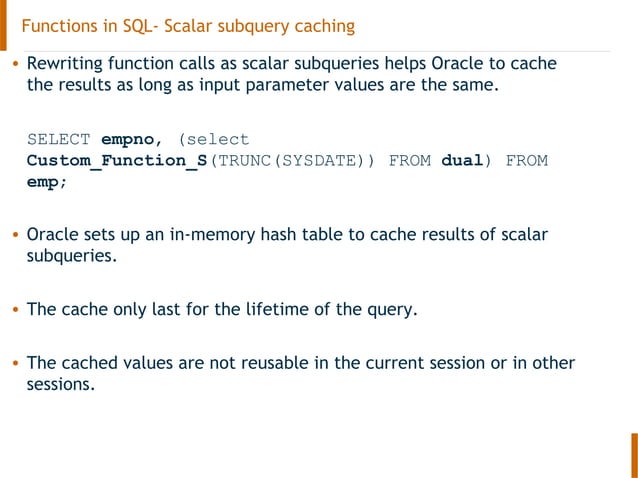Select the bold "emp;" code line

point(47,183)
